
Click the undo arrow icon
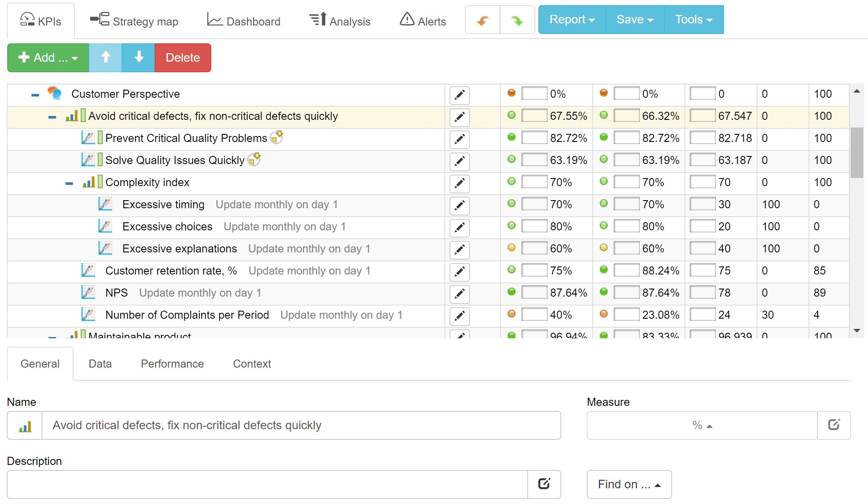pyautogui.click(x=483, y=20)
